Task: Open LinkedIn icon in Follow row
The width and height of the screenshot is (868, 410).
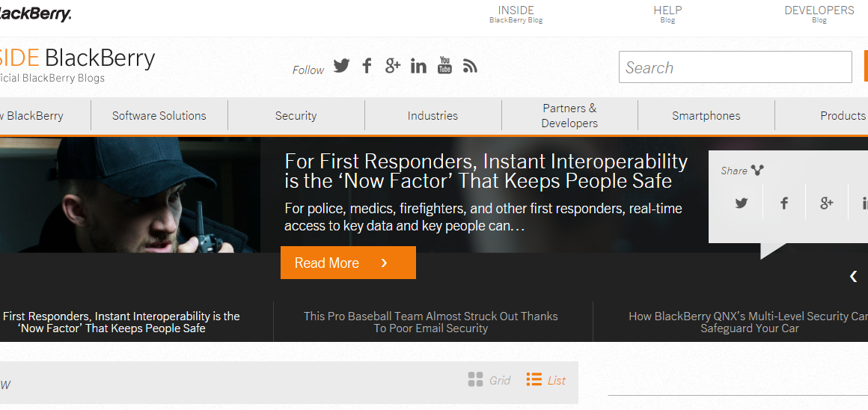Action: [418, 66]
